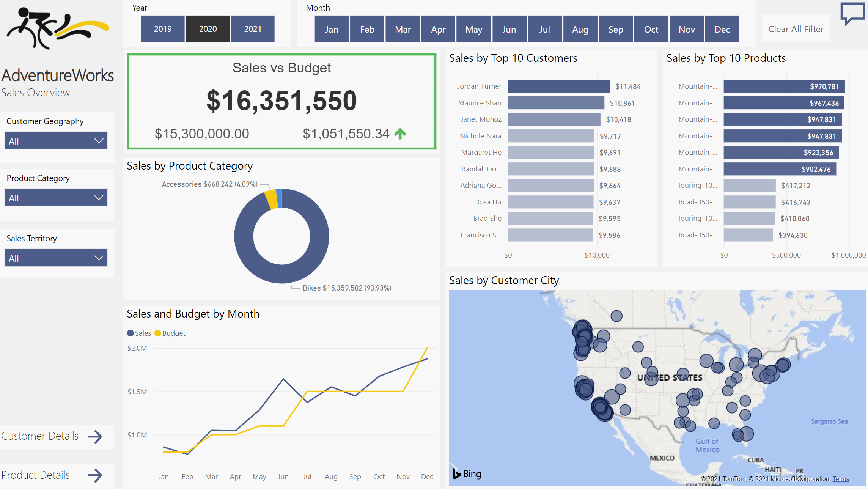Open the Product Category dropdown

(56, 198)
